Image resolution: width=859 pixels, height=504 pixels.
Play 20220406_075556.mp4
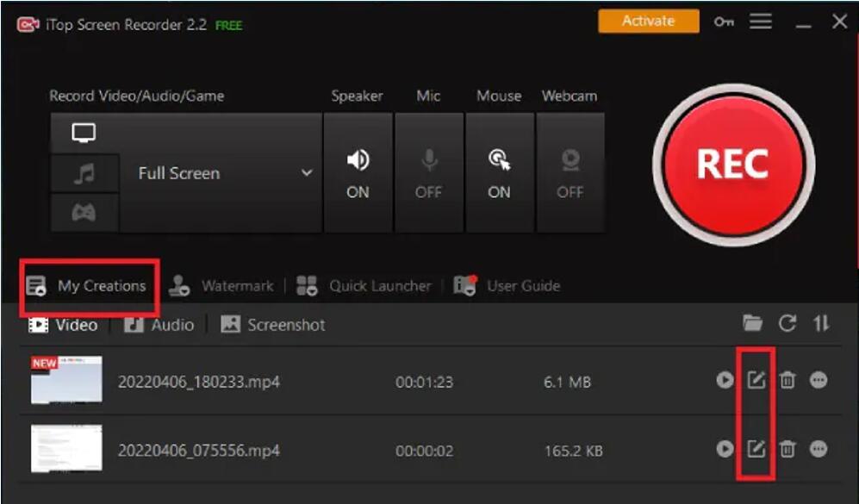coord(725,449)
